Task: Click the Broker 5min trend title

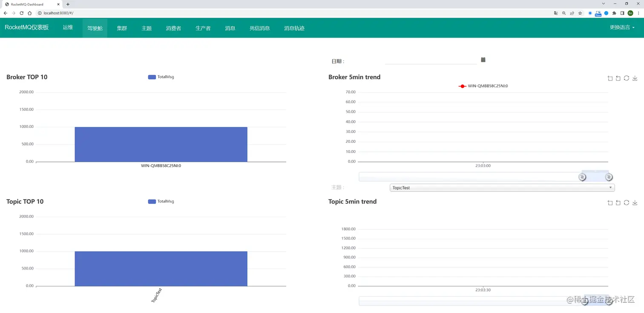Action: (x=354, y=77)
